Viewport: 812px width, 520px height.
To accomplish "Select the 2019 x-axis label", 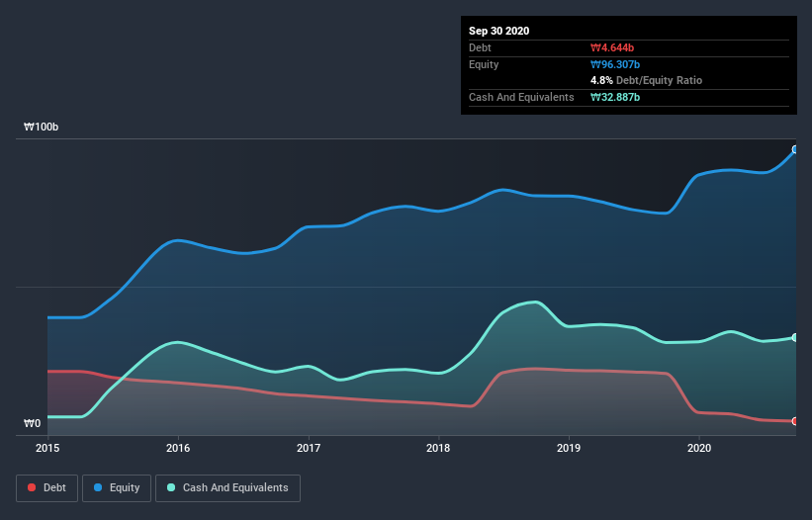I will (x=569, y=448).
